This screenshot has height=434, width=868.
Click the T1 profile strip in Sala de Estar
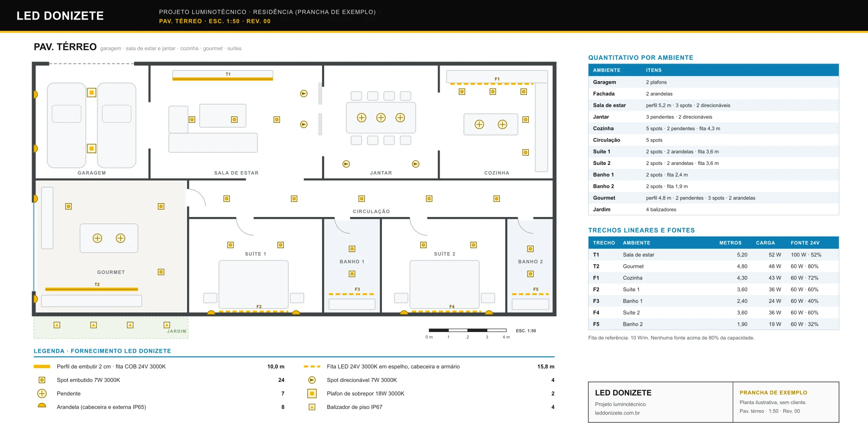pyautogui.click(x=223, y=79)
